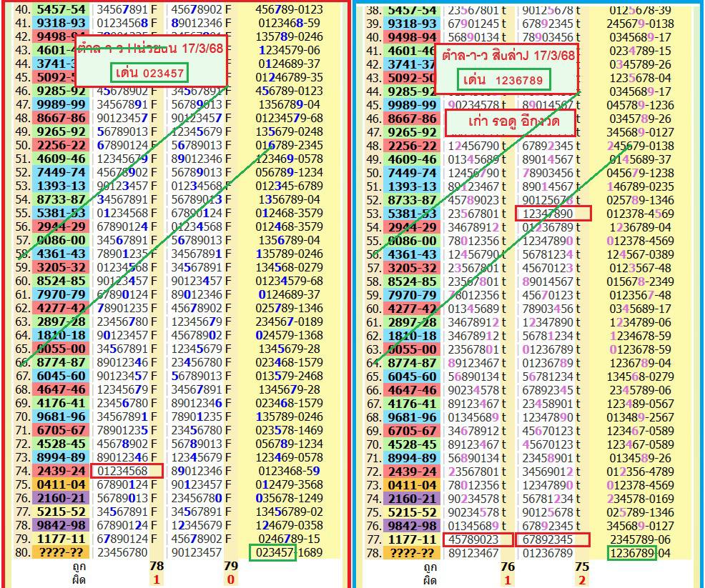The image size is (705, 588).
Task: Click the correct count 78 in left panel
Action: point(157,567)
